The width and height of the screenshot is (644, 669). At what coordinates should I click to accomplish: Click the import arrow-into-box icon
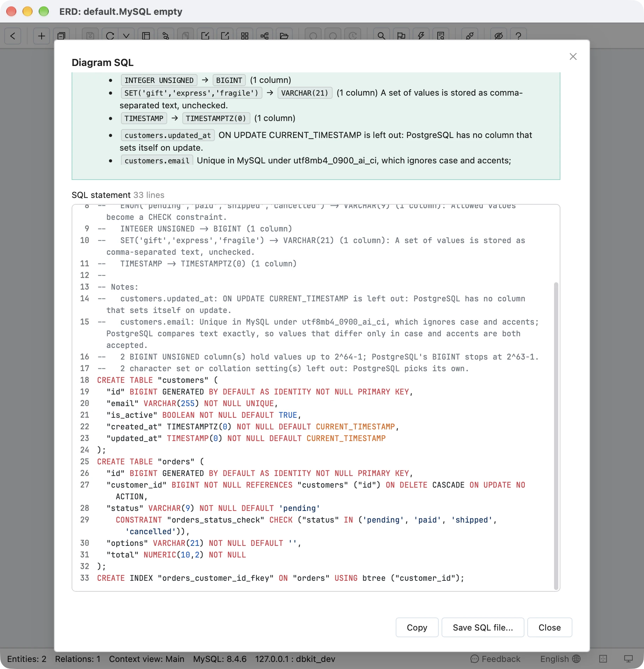pyautogui.click(x=205, y=36)
